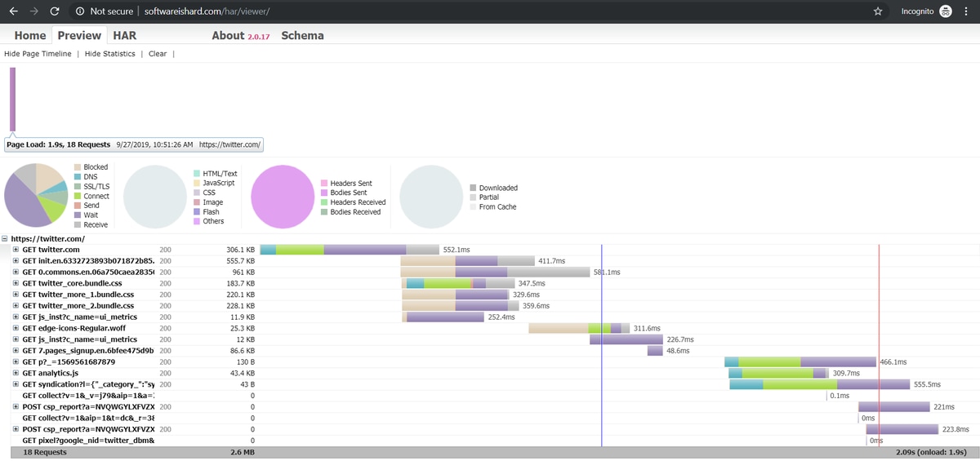Click the Downloaded legend swatch
The image size is (980, 461).
point(472,188)
